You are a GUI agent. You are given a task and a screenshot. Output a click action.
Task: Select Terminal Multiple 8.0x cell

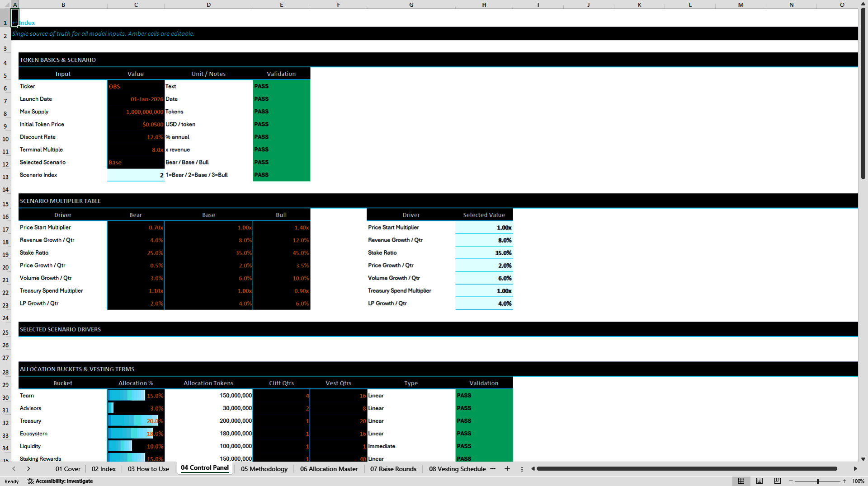pos(136,150)
